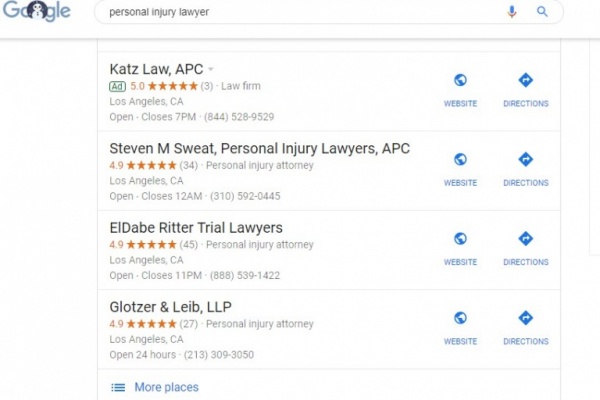Click the Ad badge next to Katz Law
The height and width of the screenshot is (400, 600).
tap(117, 86)
